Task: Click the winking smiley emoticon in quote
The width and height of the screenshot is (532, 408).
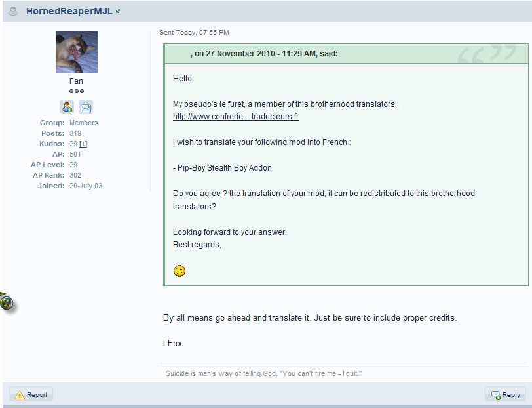Action: point(179,270)
